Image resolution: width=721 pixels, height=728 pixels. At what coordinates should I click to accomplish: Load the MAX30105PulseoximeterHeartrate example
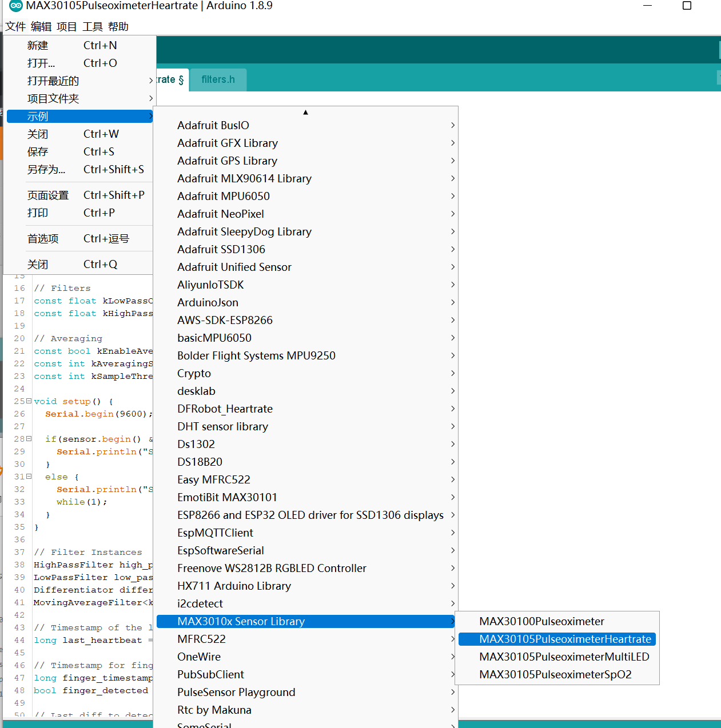(557, 639)
